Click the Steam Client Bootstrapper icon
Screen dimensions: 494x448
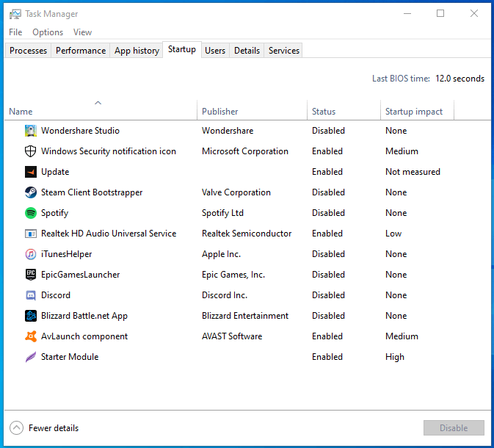pos(31,192)
